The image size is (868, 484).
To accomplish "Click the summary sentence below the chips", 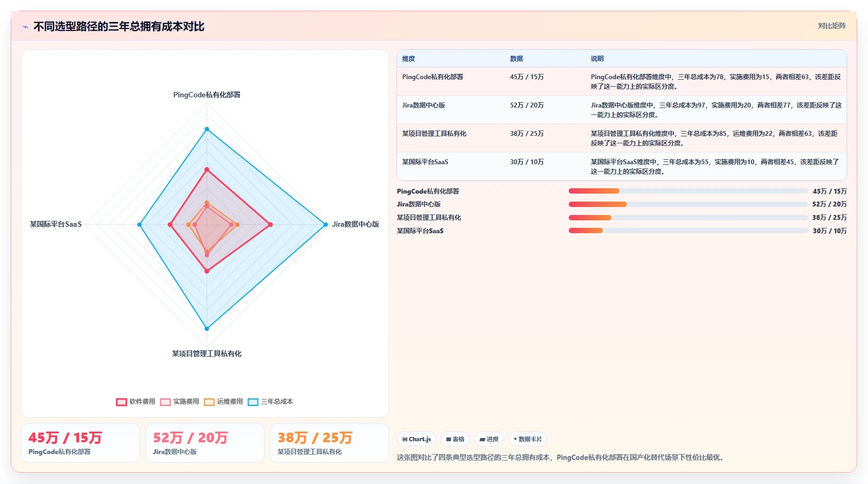I will point(561,457).
